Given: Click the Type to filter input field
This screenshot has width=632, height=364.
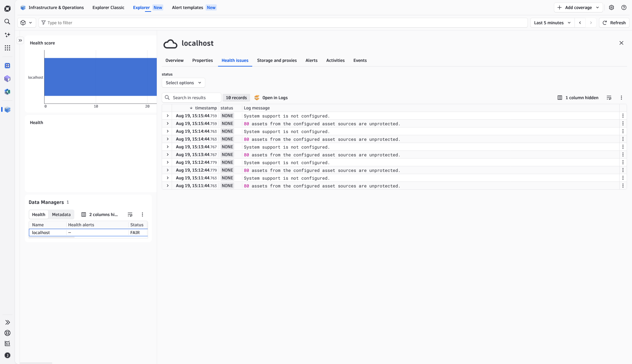Looking at the screenshot, I should click(x=283, y=23).
